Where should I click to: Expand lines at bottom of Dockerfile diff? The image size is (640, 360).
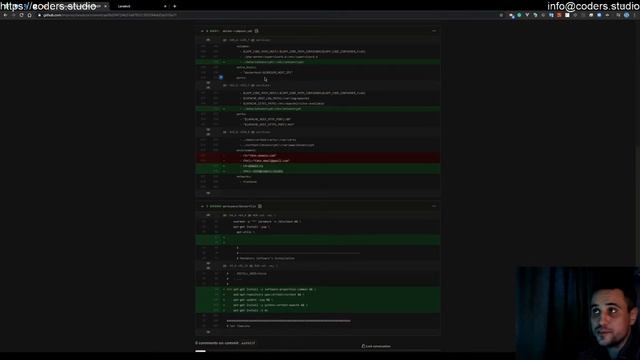click(x=208, y=332)
